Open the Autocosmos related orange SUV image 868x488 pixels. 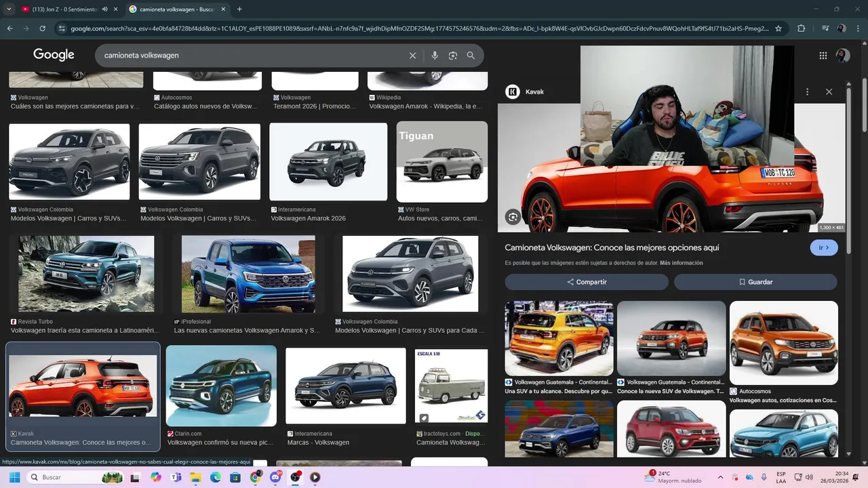(x=783, y=343)
